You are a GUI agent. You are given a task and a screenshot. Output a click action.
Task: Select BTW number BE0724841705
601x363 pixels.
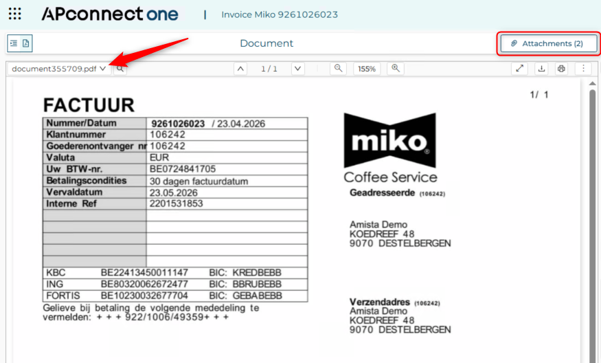183,169
